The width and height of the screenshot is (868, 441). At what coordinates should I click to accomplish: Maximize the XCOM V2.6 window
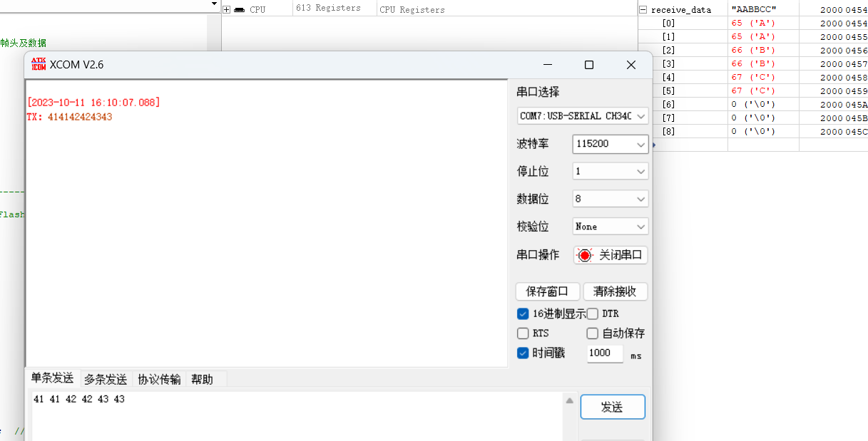[589, 65]
